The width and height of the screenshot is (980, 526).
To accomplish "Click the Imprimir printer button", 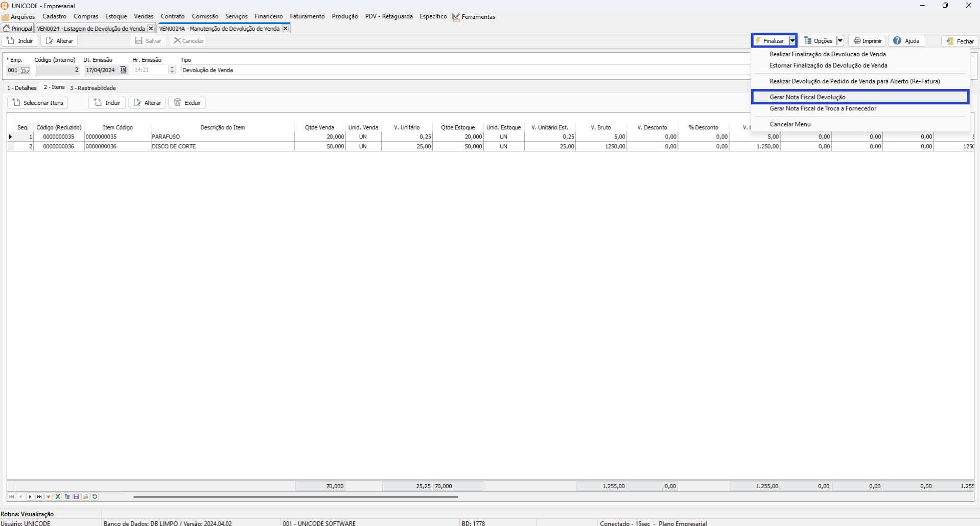I will 867,41.
